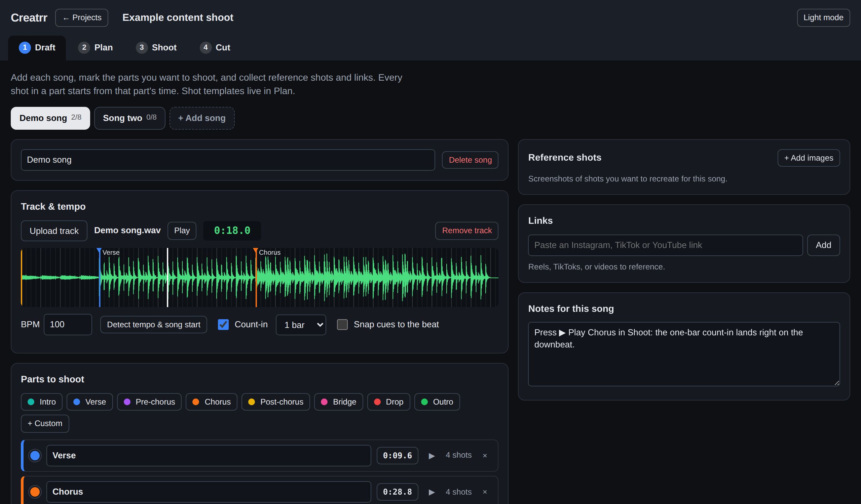The image size is (861, 504).
Task: Add reference images
Action: click(809, 158)
